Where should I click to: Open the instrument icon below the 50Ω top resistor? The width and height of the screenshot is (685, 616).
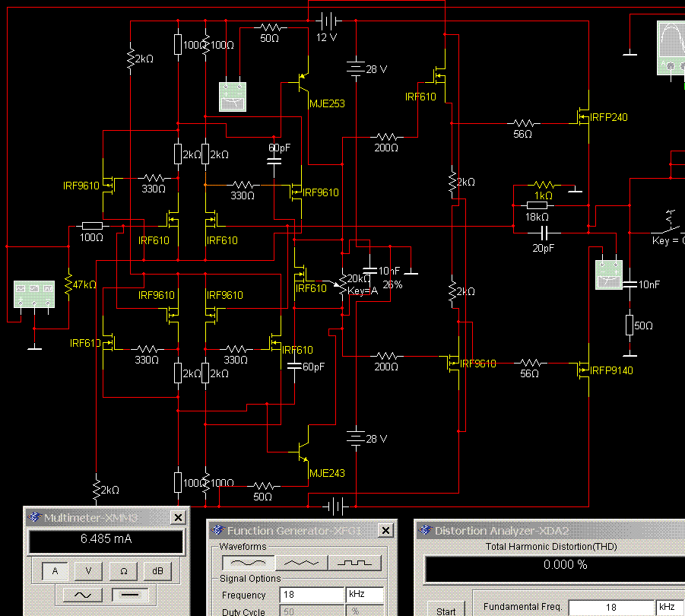[233, 97]
